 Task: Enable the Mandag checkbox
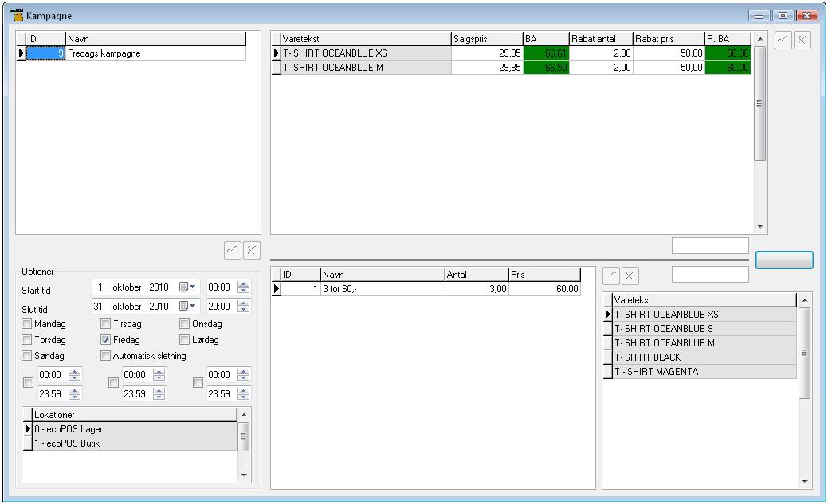click(27, 324)
